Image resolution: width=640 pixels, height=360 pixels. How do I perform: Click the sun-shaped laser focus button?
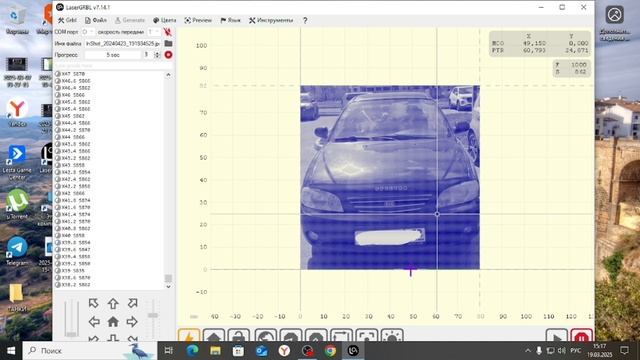click(x=392, y=336)
